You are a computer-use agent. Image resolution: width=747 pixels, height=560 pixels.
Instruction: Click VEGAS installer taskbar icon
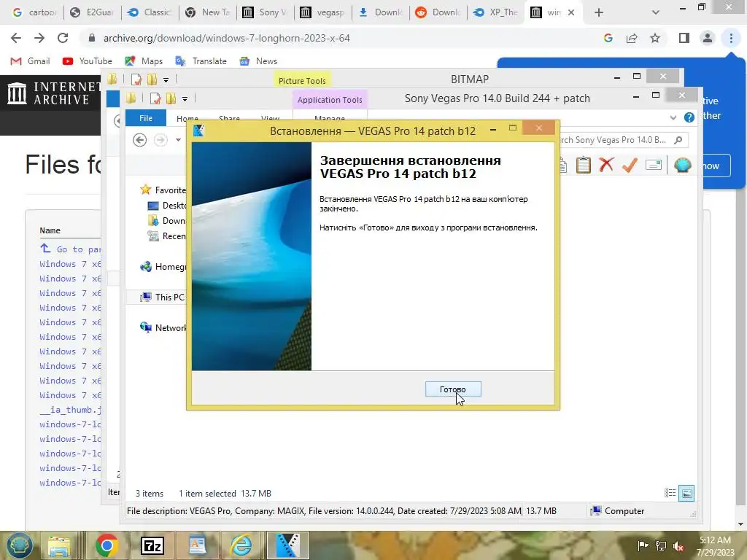coord(287,545)
